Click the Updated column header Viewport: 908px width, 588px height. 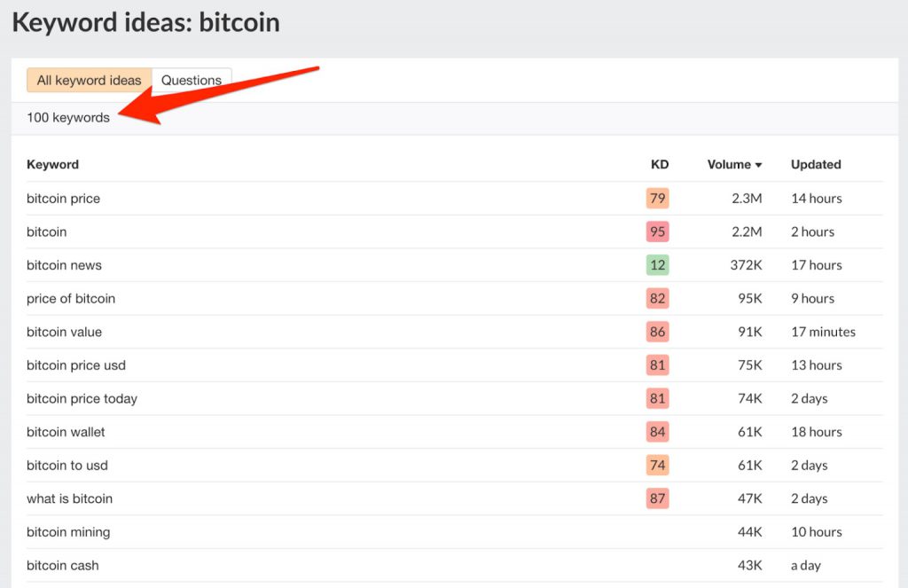coord(816,164)
